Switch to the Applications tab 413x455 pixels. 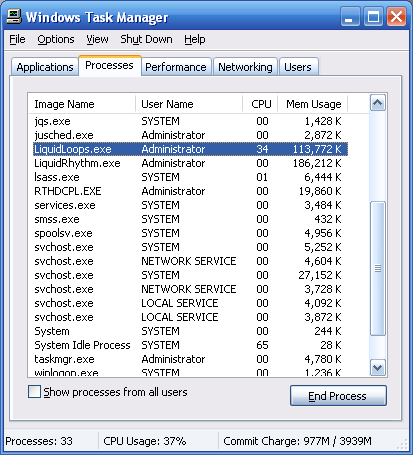click(45, 67)
